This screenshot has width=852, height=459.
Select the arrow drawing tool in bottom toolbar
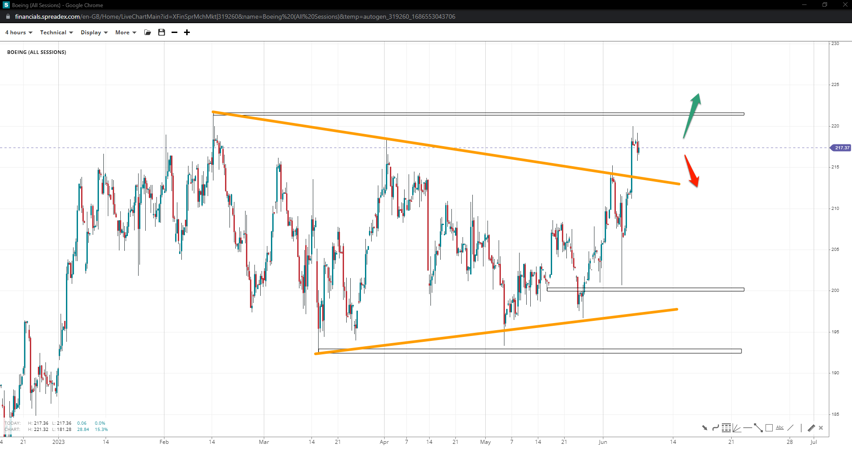(x=704, y=428)
